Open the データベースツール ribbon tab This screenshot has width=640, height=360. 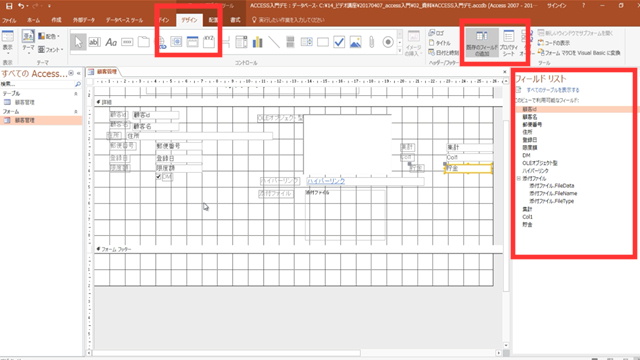pyautogui.click(x=124, y=20)
